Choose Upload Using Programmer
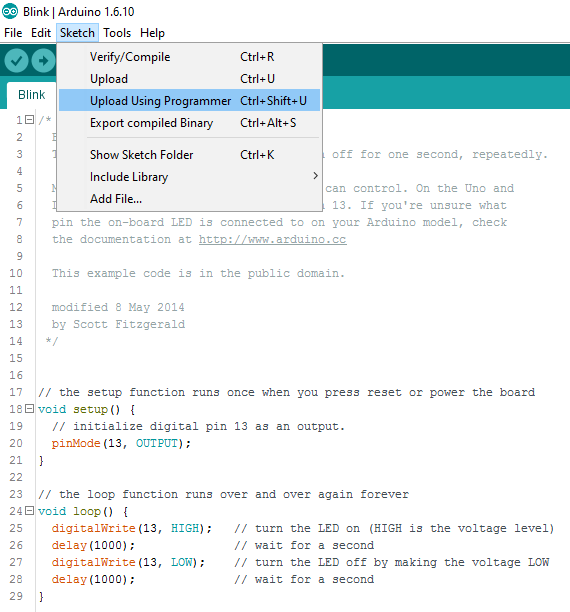570x612 pixels. (x=189, y=101)
